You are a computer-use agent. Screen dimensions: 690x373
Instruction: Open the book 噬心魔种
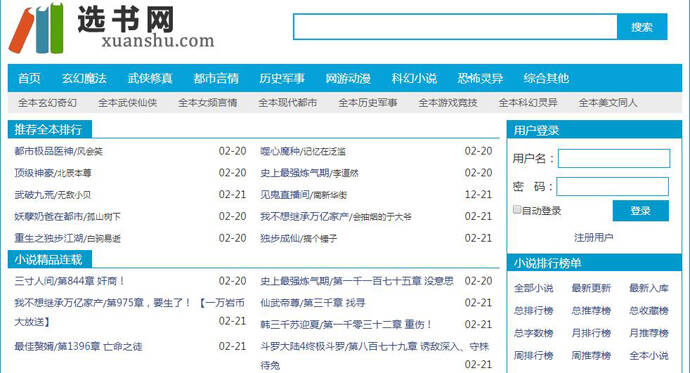click(x=280, y=151)
